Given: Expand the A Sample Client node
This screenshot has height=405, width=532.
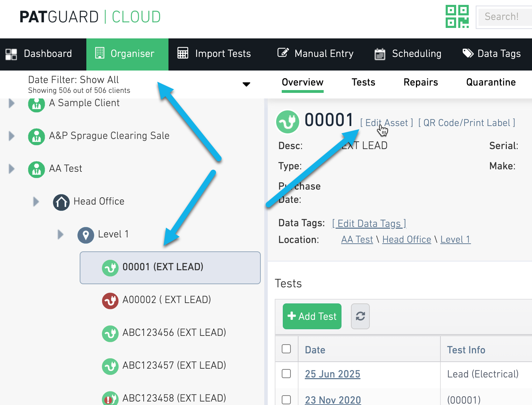Looking at the screenshot, I should coord(12,103).
